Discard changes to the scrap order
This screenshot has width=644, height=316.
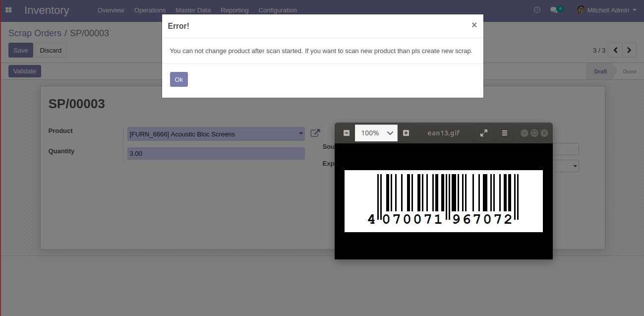[51, 50]
